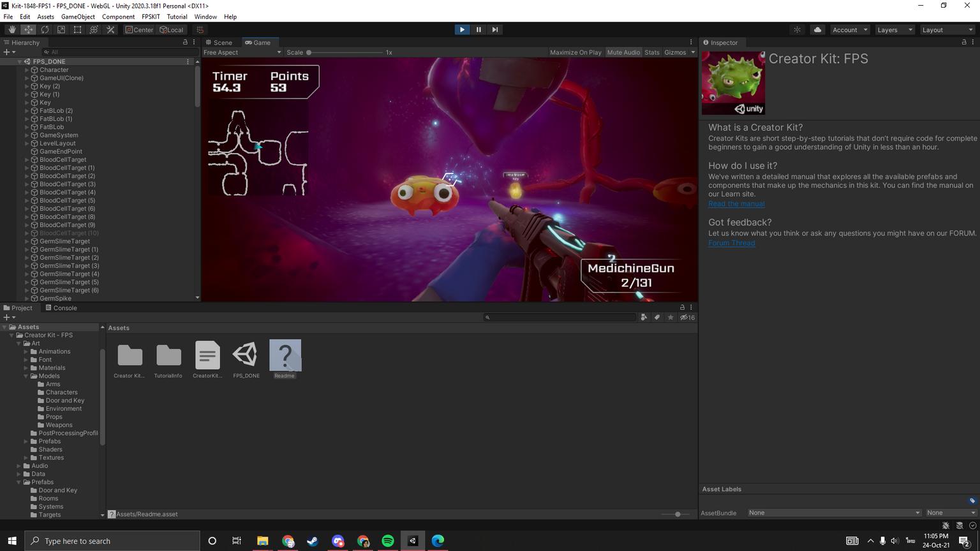
Task: Click the Forum Thread link
Action: click(731, 243)
